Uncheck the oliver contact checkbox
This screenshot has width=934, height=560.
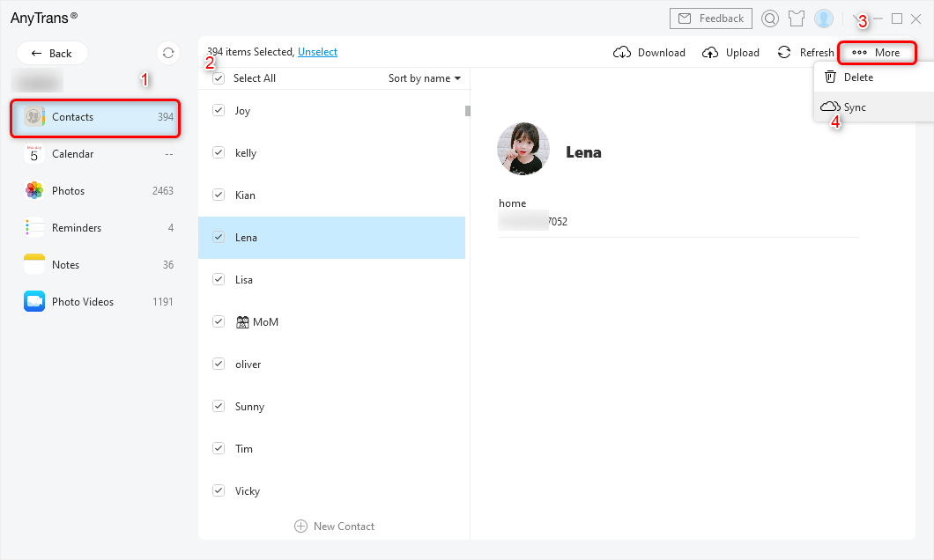click(219, 364)
